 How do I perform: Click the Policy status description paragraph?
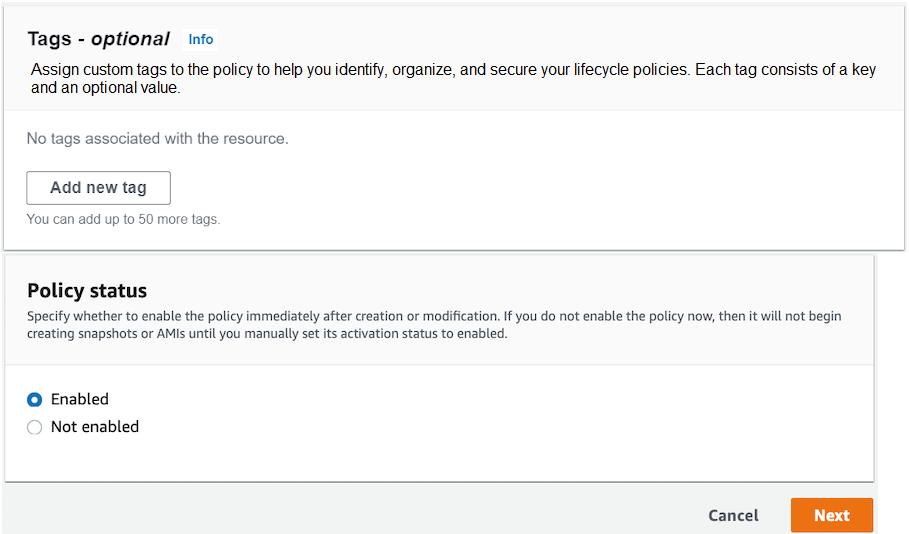[x=434, y=325]
